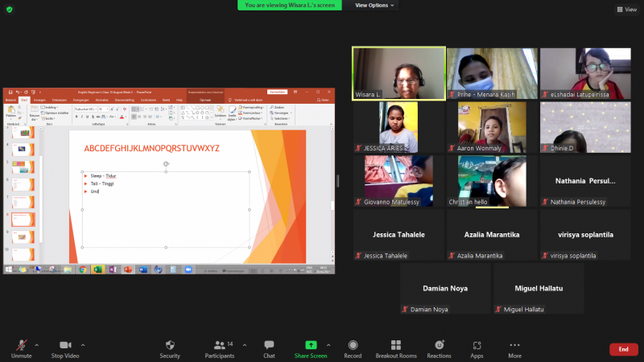Unmute the microphone
This screenshot has width=644, height=362.
pos(21,345)
